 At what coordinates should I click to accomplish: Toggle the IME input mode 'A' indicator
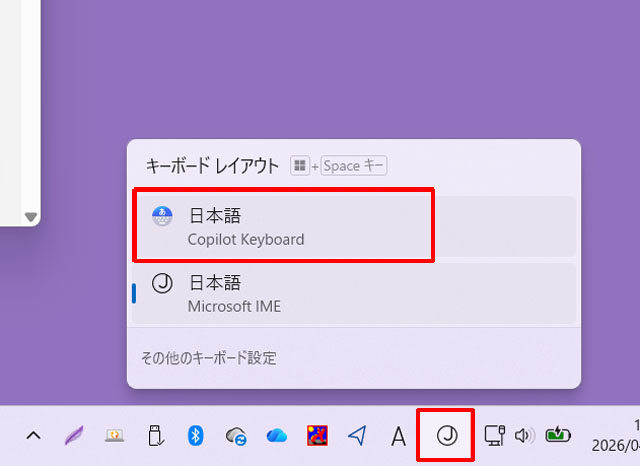pos(398,435)
